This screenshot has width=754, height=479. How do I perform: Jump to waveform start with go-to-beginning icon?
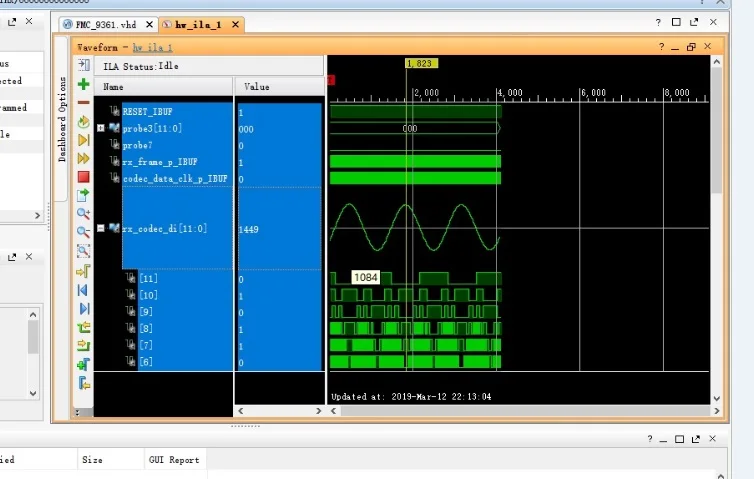click(84, 290)
